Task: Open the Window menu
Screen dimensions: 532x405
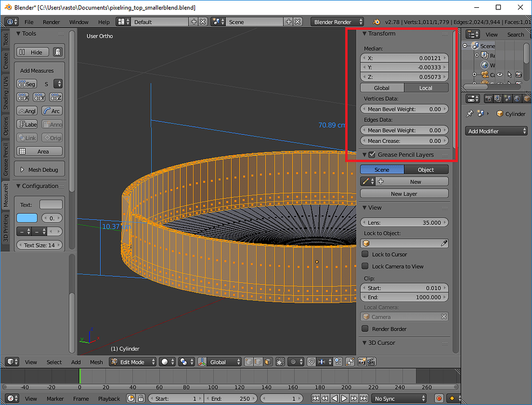Action: pos(79,22)
